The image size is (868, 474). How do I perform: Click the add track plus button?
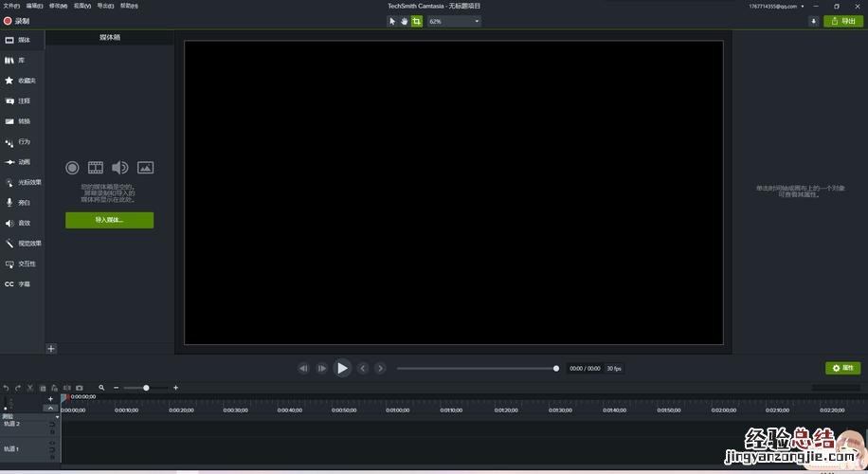pyautogui.click(x=50, y=399)
